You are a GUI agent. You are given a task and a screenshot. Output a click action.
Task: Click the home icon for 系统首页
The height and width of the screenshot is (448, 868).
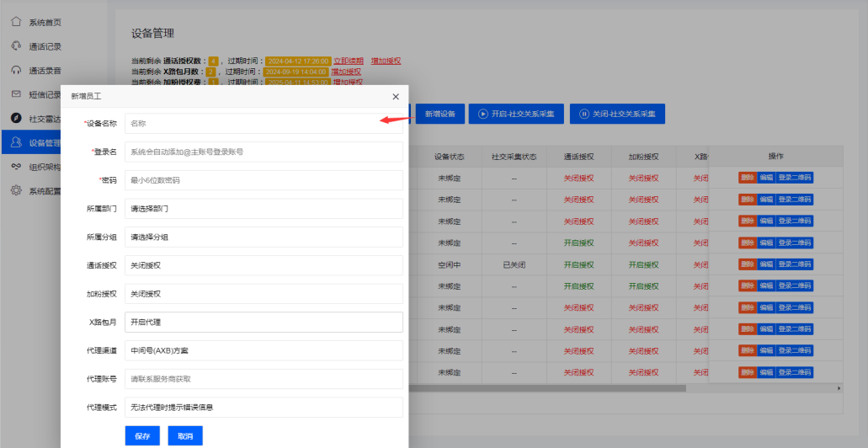[16, 22]
